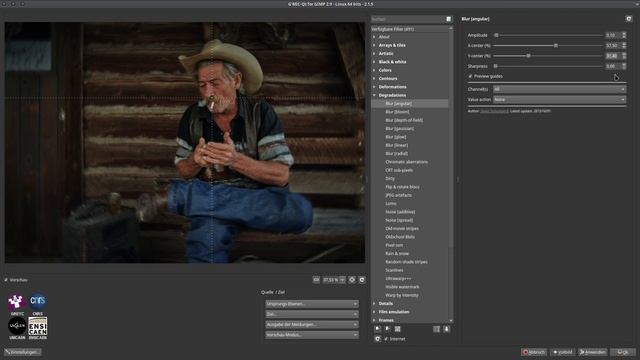Image resolution: width=640 pixels, height=360 pixels.
Task: Click the Anwenden apply button
Action: 592,352
